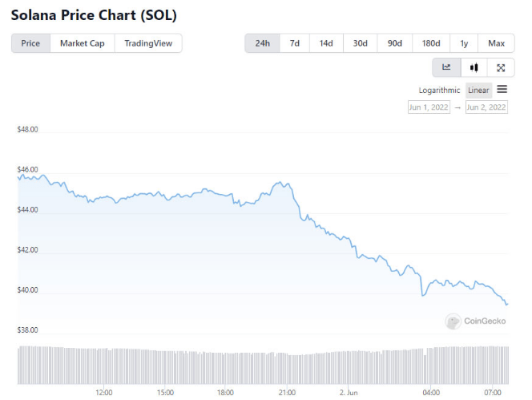Viewport: 532px width, 400px height.
Task: Switch to Market Cap tab
Action: (x=83, y=43)
